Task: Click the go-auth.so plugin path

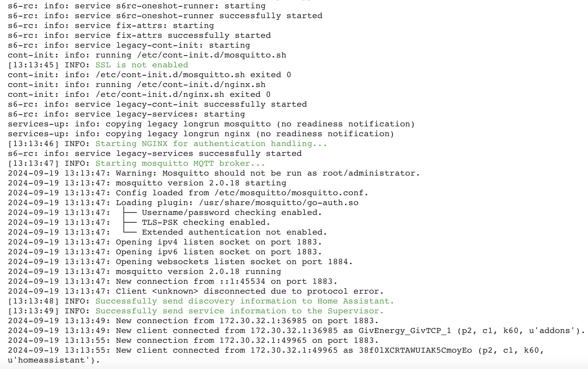Action: [x=279, y=203]
